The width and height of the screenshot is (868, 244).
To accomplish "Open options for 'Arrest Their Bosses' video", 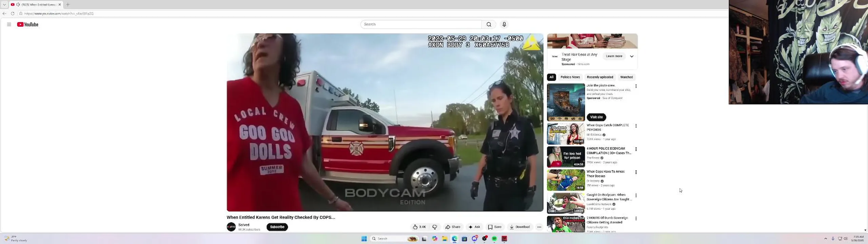I will [x=636, y=172].
